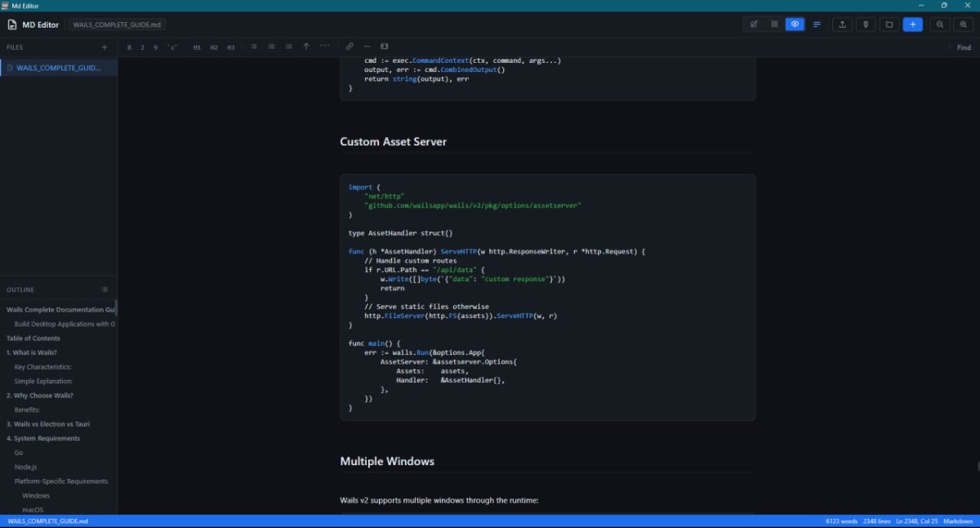Image resolution: width=980 pixels, height=528 pixels.
Task: Click the 6123 words status entry
Action: click(x=842, y=521)
